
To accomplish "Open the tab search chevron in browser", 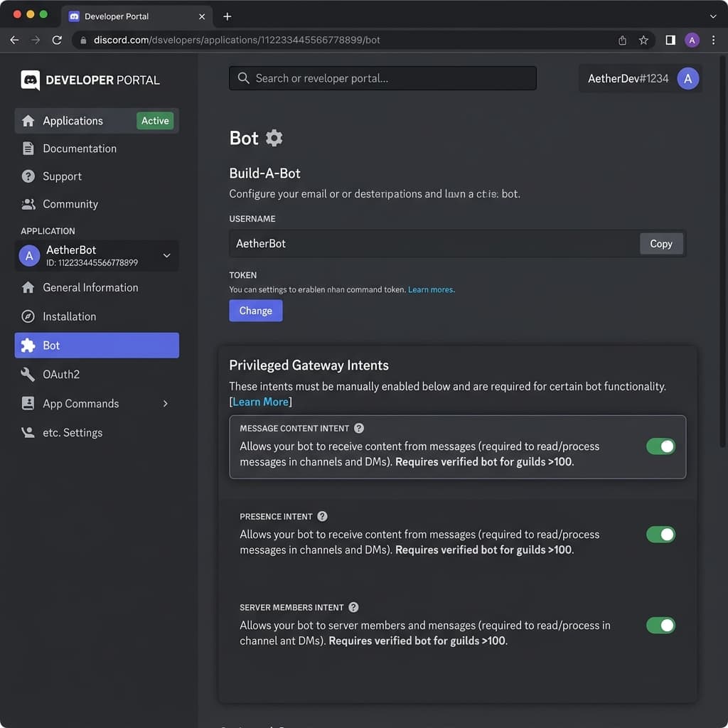I will pyautogui.click(x=712, y=16).
